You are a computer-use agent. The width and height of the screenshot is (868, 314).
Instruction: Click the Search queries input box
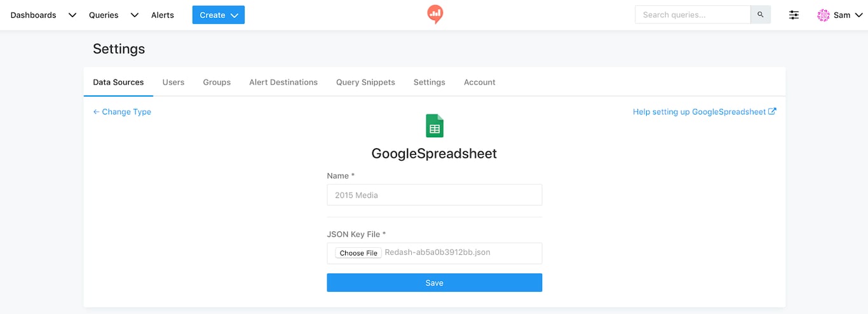[x=693, y=15]
